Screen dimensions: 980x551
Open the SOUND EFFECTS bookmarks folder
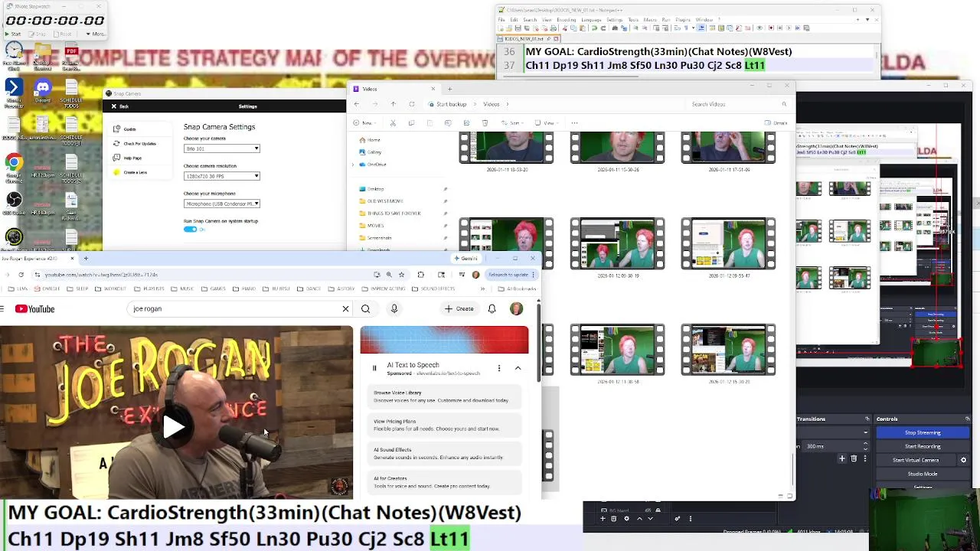tap(433, 289)
